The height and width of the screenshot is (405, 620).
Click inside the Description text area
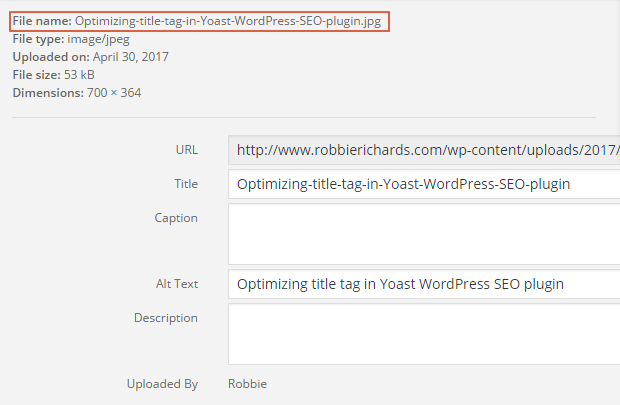coord(424,333)
